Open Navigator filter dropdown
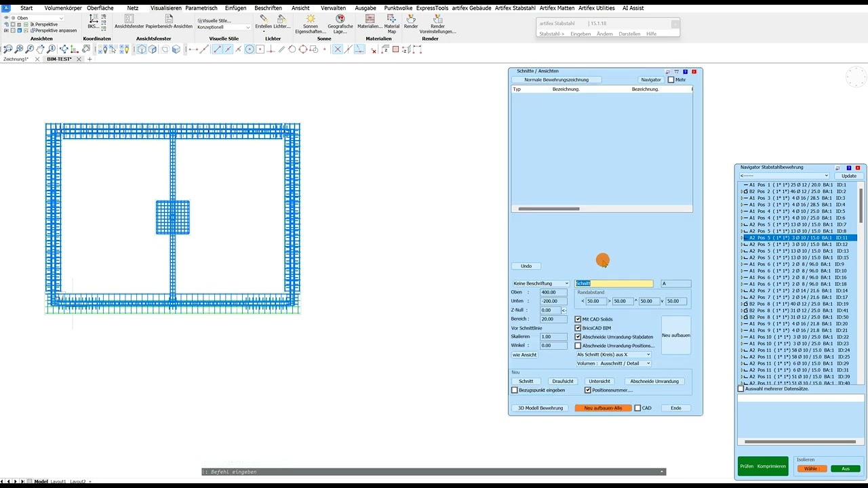This screenshot has width=868, height=488. 784,176
